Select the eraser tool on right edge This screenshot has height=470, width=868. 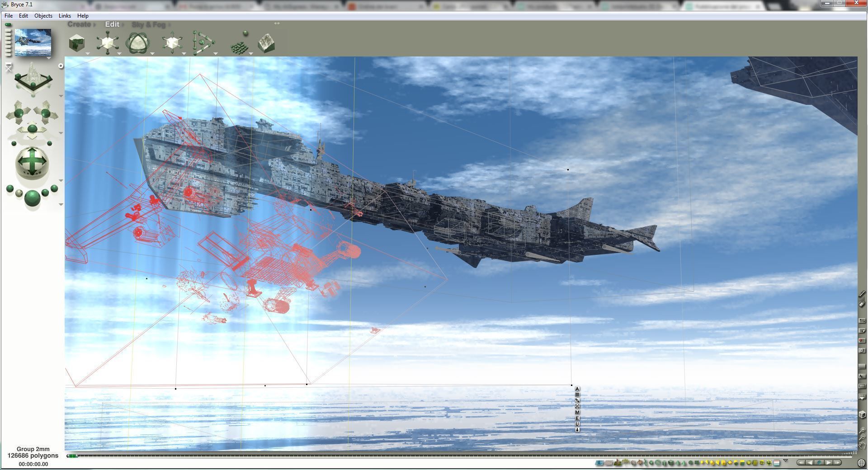pos(862,304)
